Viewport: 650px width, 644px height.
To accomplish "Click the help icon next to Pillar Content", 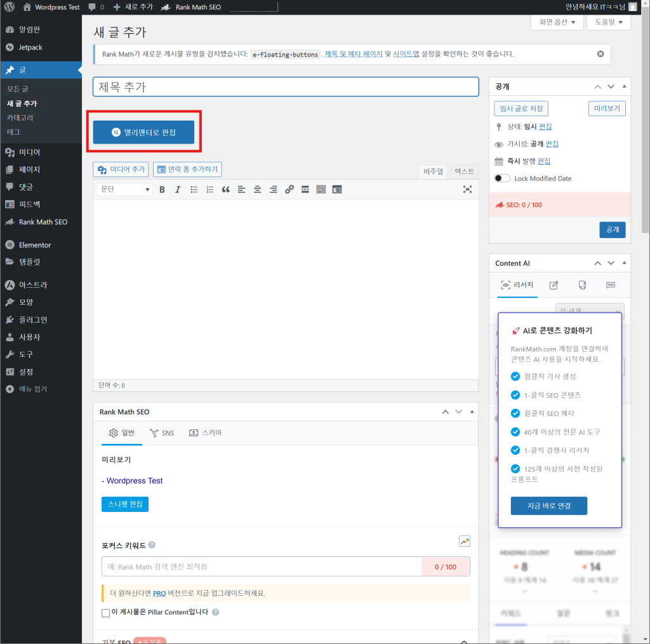I will 216,612.
